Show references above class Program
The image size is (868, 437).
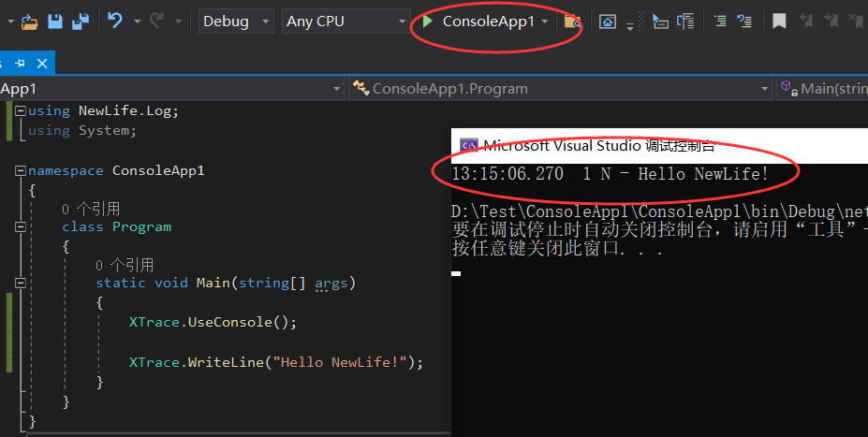[x=91, y=209]
